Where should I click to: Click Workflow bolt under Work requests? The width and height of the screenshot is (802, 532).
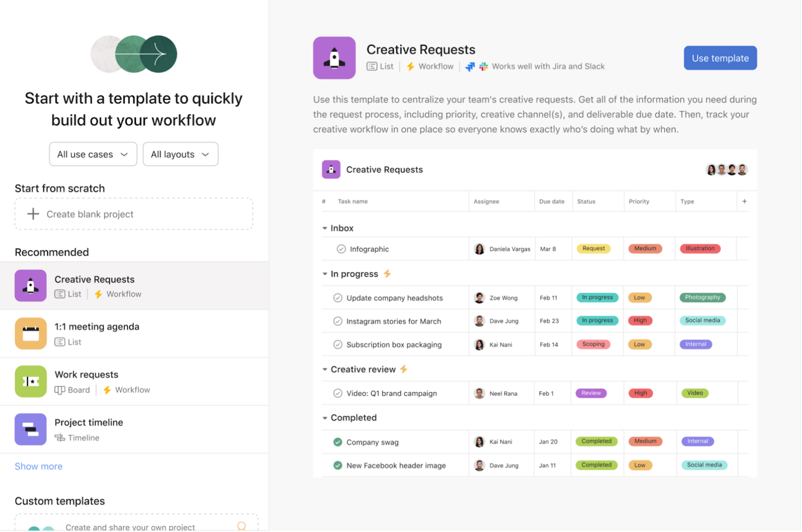[x=107, y=390]
